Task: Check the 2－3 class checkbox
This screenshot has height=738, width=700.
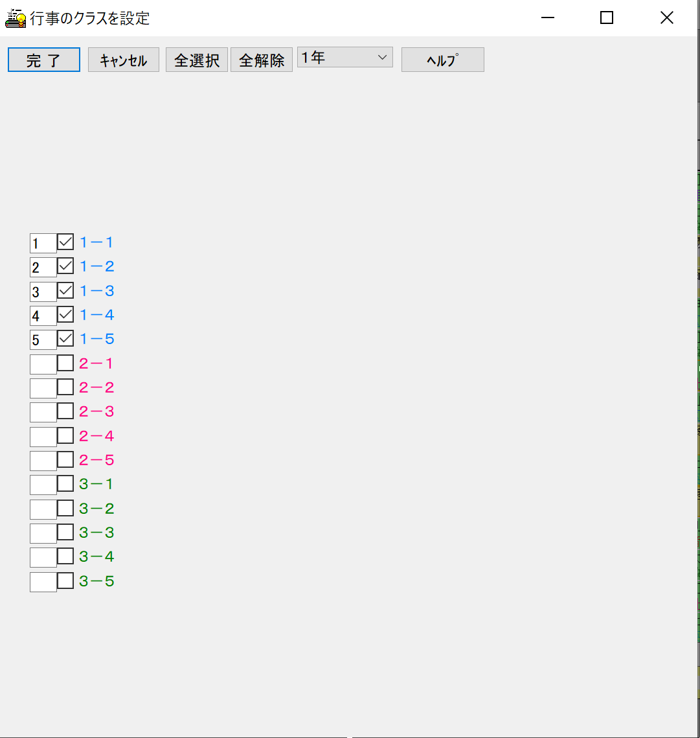Action: tap(65, 411)
